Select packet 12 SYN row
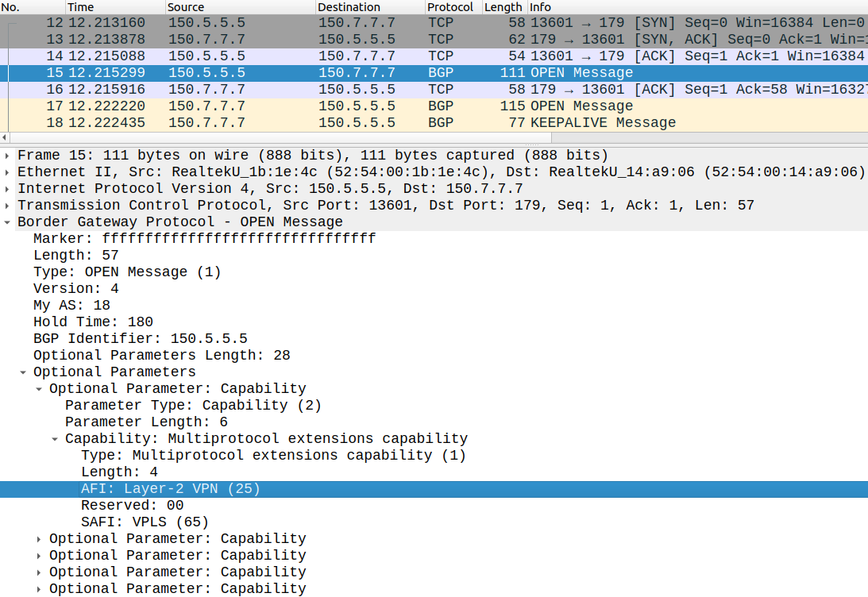 tap(434, 23)
